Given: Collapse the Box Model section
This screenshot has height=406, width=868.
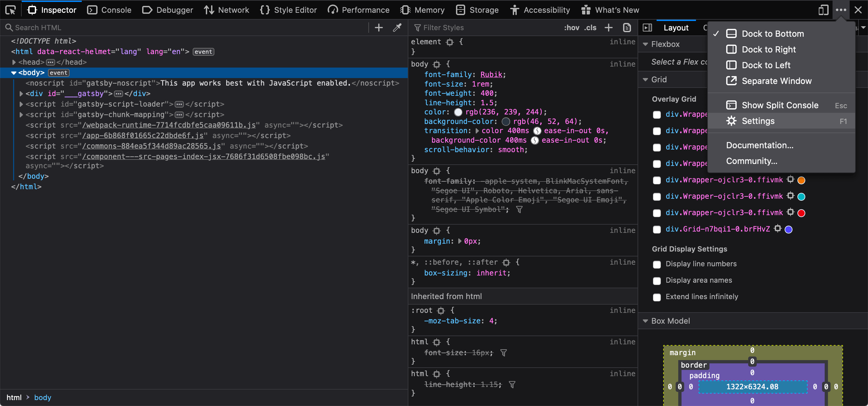Looking at the screenshot, I should pos(645,321).
